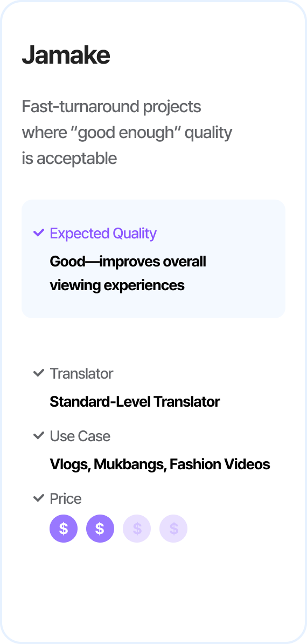
Task: Click the Jamake plan title
Action: point(66,56)
